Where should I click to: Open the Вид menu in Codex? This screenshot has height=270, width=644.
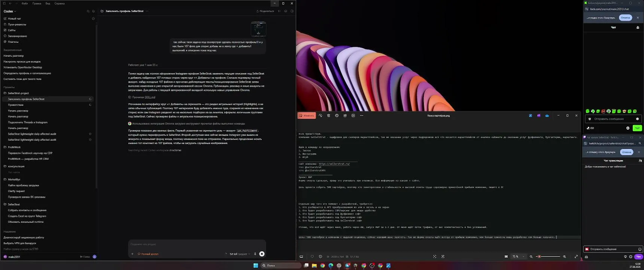click(x=48, y=3)
